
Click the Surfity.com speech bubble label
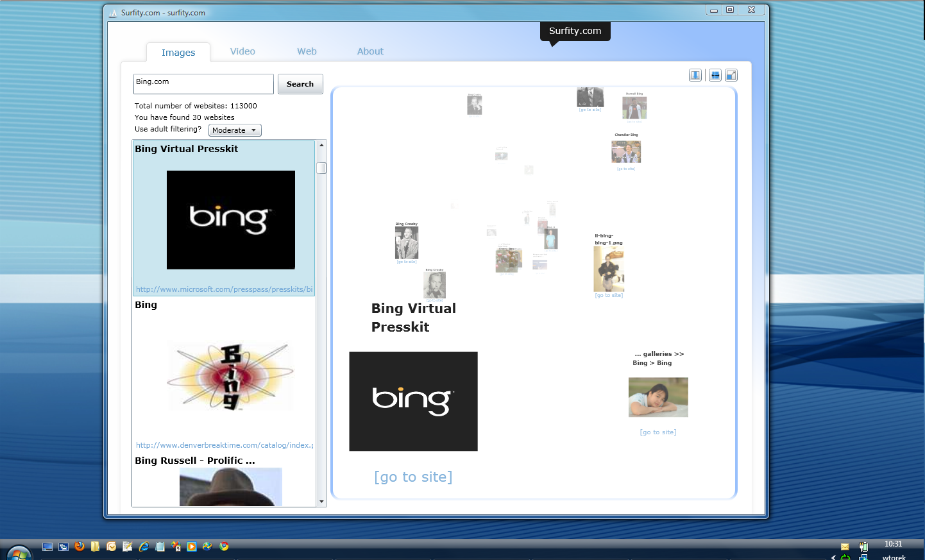(x=575, y=31)
